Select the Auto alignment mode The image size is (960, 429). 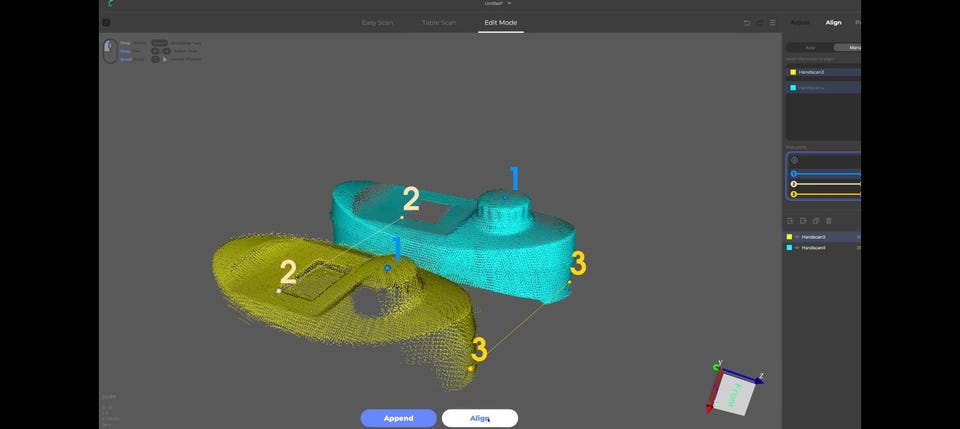coord(810,47)
